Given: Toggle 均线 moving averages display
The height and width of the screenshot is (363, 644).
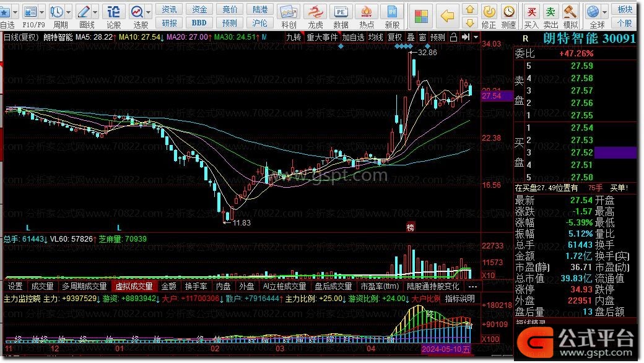Looking at the screenshot, I should [x=376, y=37].
